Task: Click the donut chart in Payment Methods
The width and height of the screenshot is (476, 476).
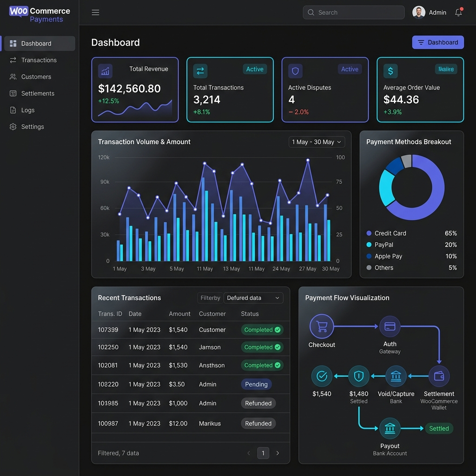Action: [412, 187]
